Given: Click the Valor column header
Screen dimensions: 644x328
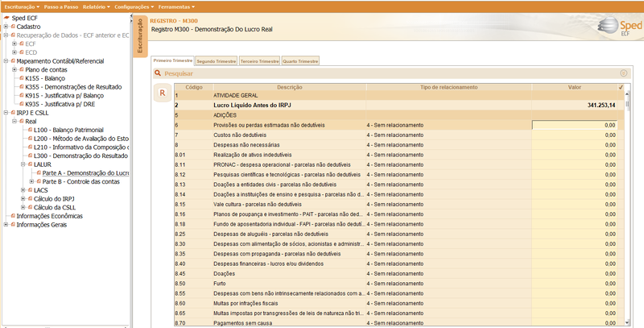Looking at the screenshot, I should click(x=575, y=87).
